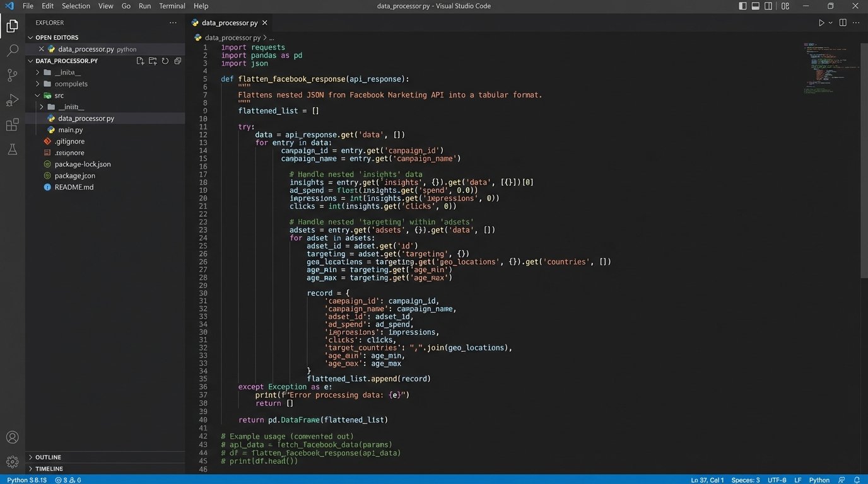Toggle the primary side bar layout
The height and width of the screenshot is (484, 868).
pos(742,6)
